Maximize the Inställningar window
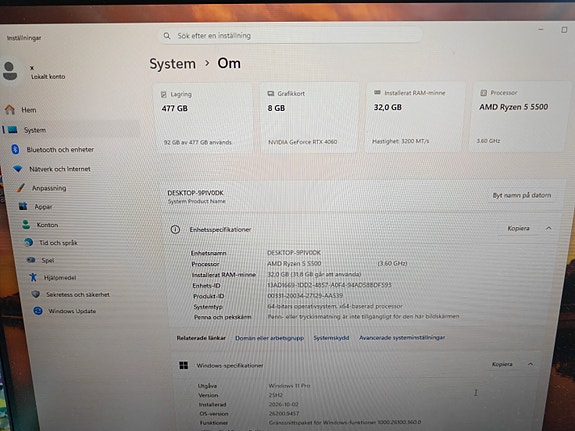This screenshot has height=431, width=575. tap(564, 29)
